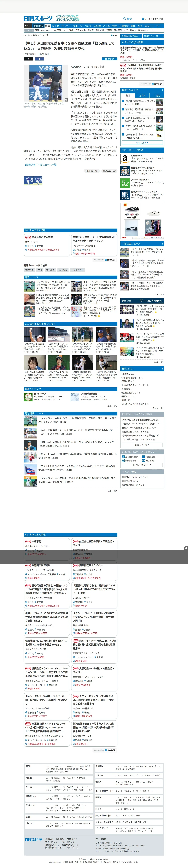
Task: Open 高校野球 in the sub navigation
Action: coord(118,30)
